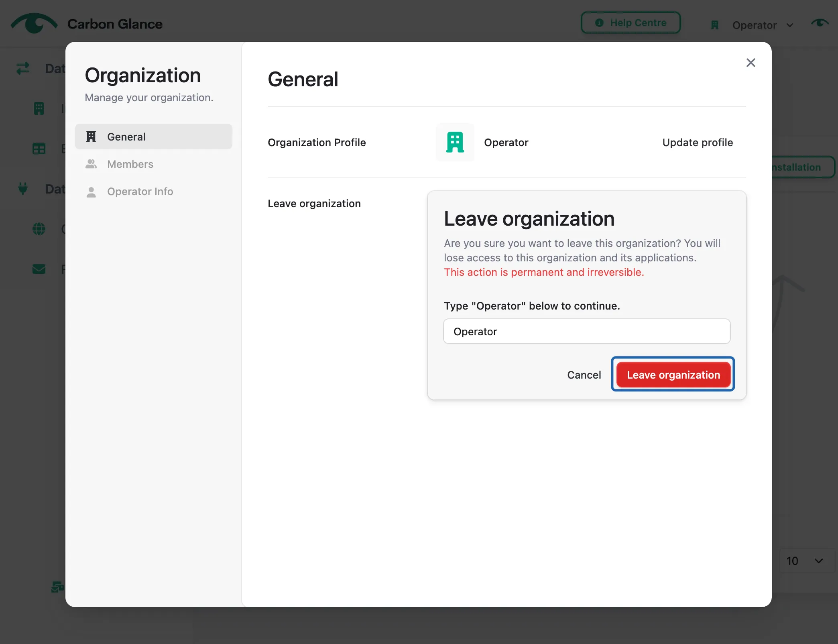Click the Operator organization name text
The height and width of the screenshot is (644, 838).
click(x=506, y=143)
